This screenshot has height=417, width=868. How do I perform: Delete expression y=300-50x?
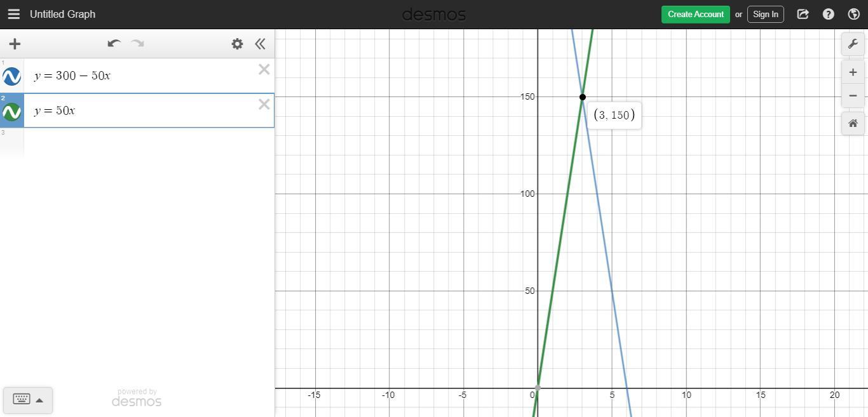(264, 70)
